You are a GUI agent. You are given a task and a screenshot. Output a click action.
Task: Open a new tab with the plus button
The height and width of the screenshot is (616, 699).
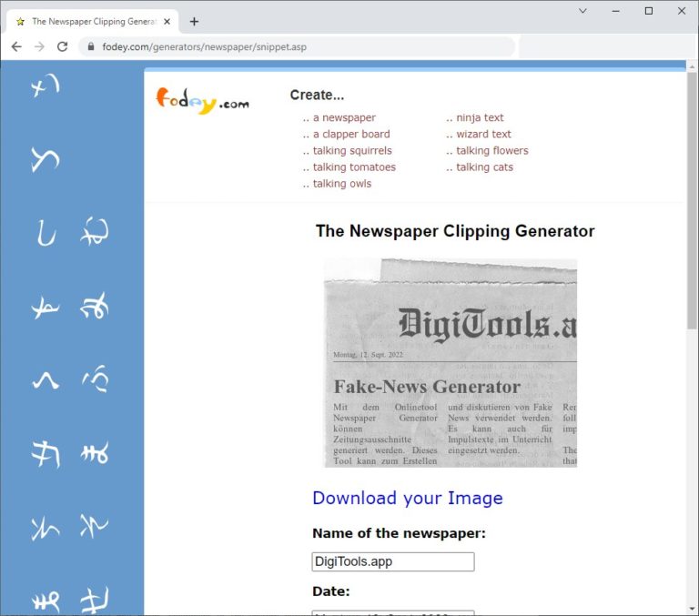click(194, 22)
